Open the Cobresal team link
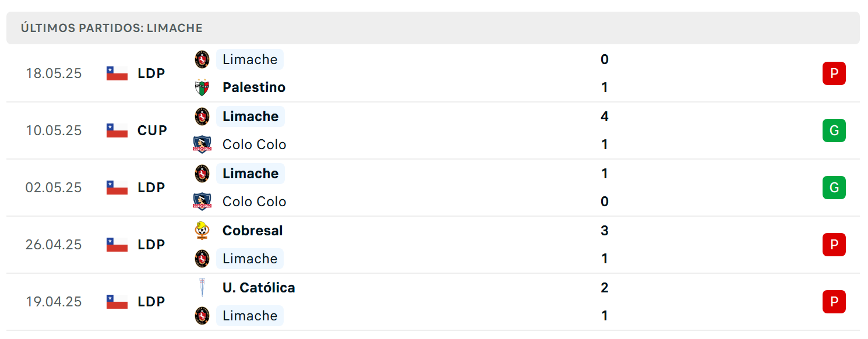Screen dimensions: 868x339 [252, 231]
